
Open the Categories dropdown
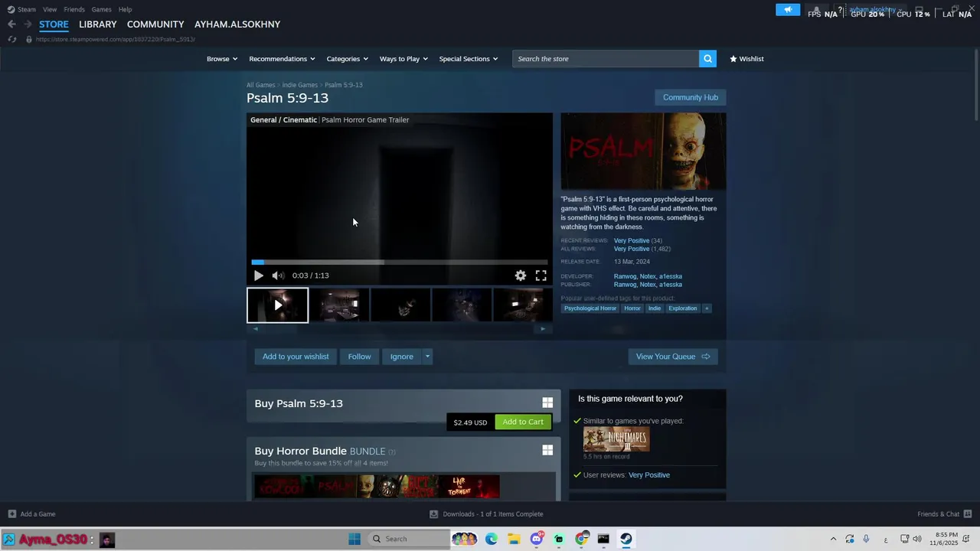point(347,59)
